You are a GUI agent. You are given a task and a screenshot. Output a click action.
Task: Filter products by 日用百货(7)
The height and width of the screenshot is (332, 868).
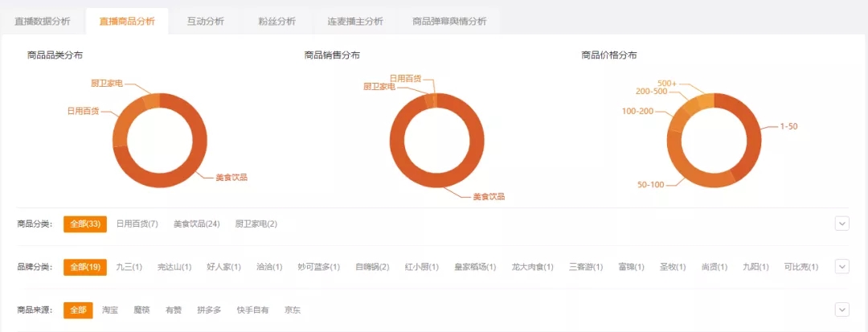(137, 224)
